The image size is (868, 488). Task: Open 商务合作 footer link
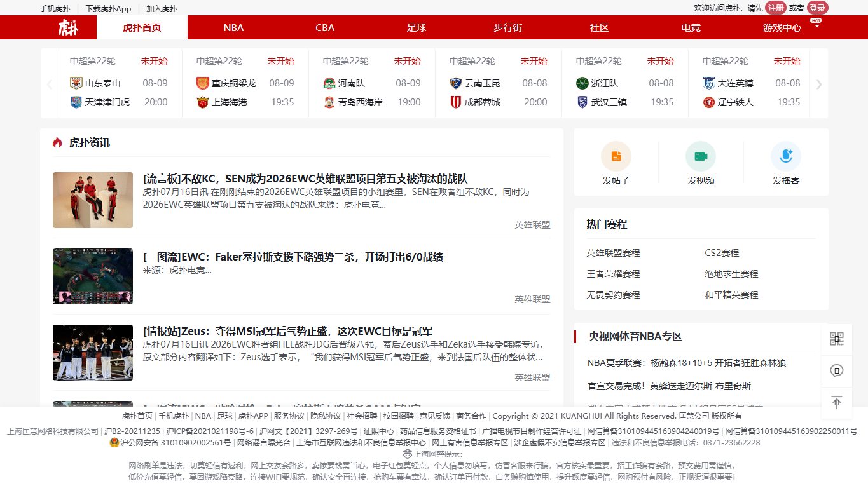pyautogui.click(x=471, y=416)
